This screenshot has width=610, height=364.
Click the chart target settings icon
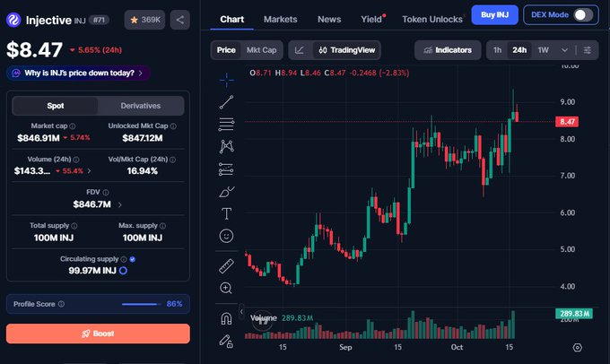pyautogui.click(x=578, y=347)
